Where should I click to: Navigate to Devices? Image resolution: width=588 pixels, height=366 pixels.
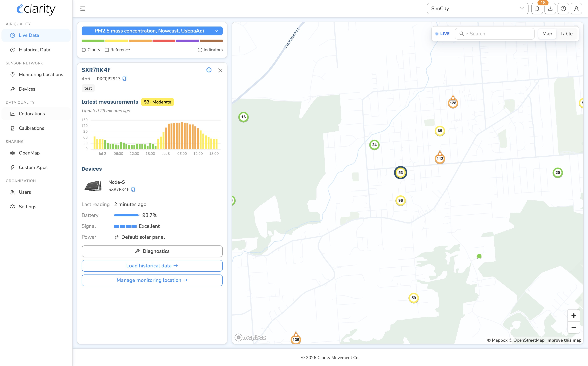click(36, 89)
